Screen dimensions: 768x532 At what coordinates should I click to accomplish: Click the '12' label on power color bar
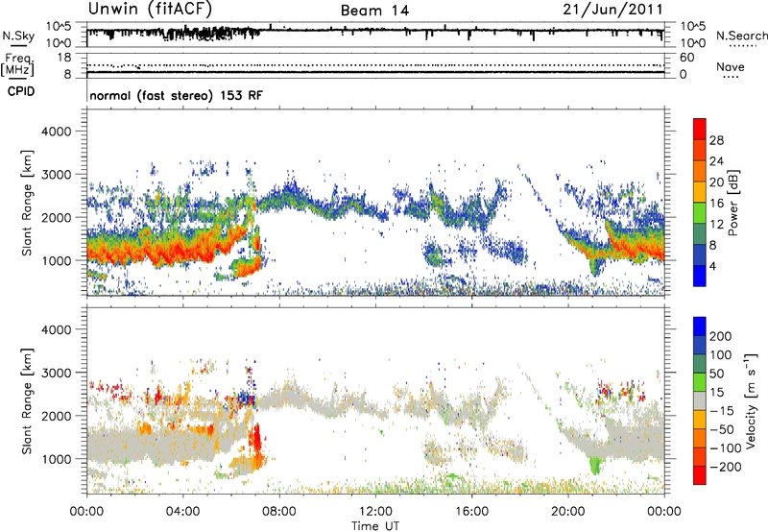[716, 225]
